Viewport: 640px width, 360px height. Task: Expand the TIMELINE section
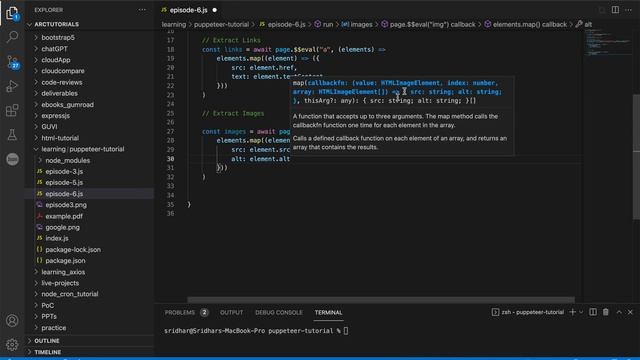47,352
